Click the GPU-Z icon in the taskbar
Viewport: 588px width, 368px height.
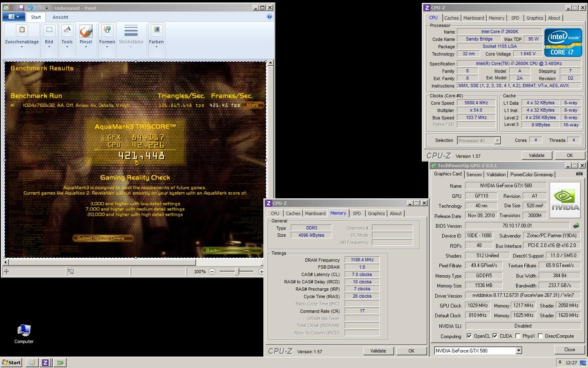click(60, 363)
